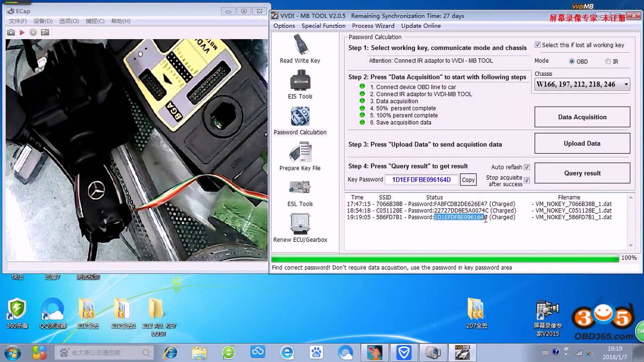
Task: Open the 帮助(H) menu in ECap
Action: (121, 21)
